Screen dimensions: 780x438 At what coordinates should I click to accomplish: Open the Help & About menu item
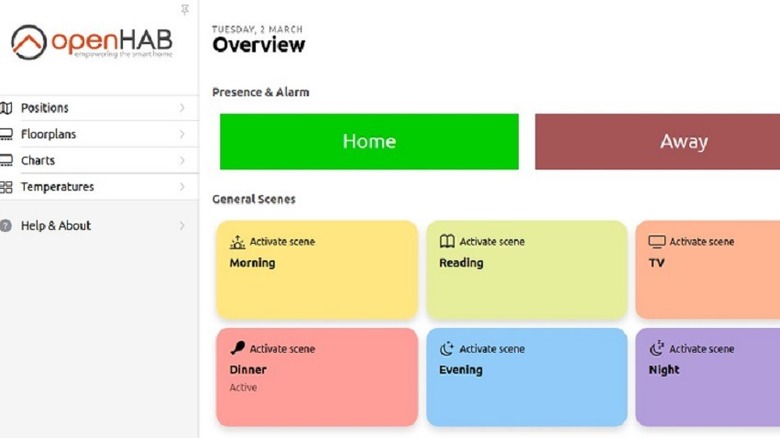coord(56,226)
